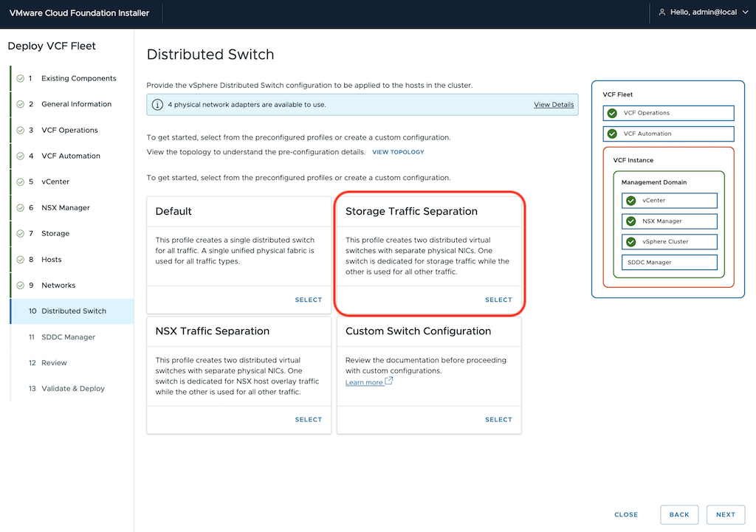
Task: Open step 3 VCF Operations in wizard
Action: [72, 130]
